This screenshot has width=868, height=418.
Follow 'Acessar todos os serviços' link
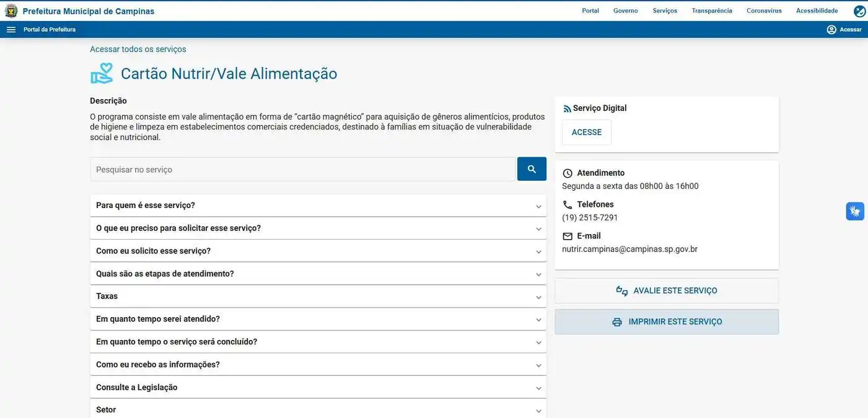[138, 49]
